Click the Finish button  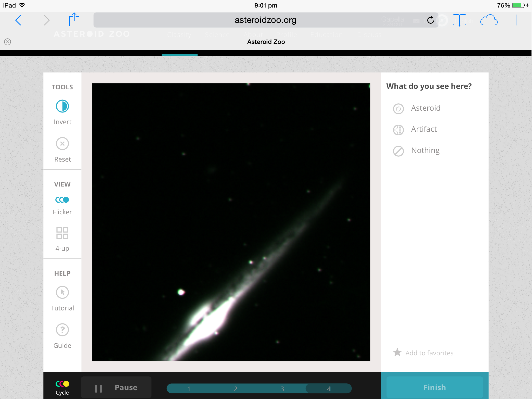click(435, 387)
